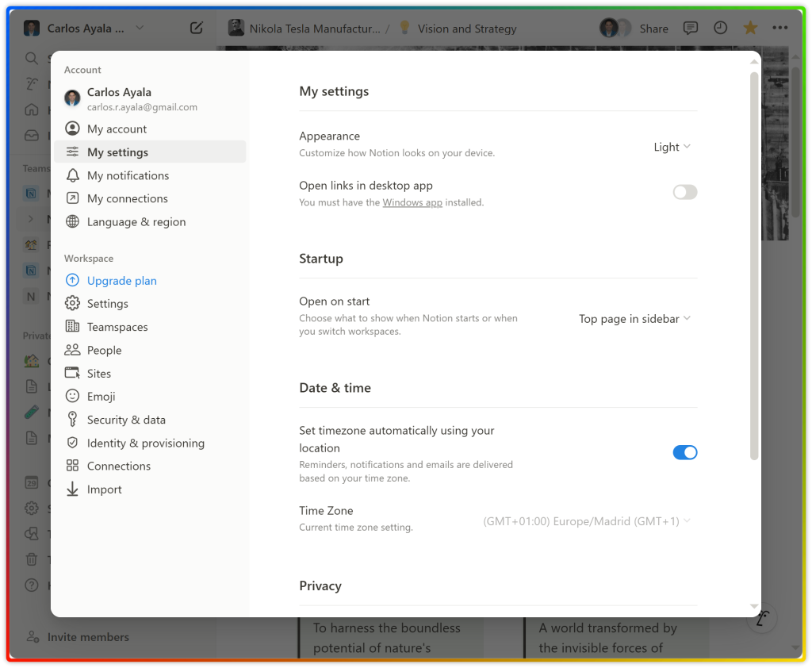Click the Share button
The image size is (812, 668).
(653, 29)
